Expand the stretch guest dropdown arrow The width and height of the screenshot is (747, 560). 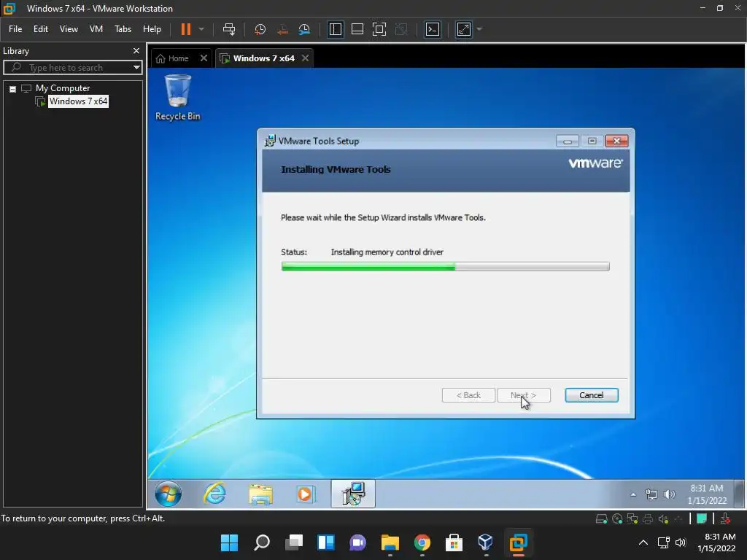click(x=479, y=29)
